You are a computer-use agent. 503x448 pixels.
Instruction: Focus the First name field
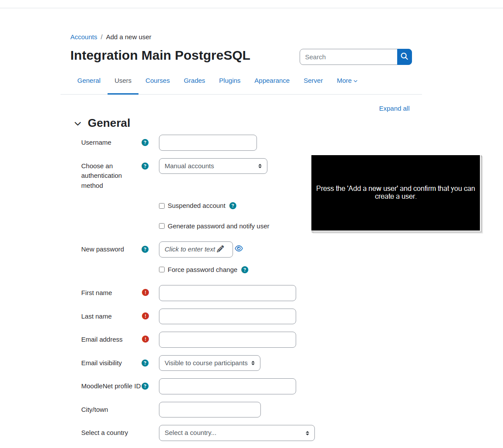point(227,293)
